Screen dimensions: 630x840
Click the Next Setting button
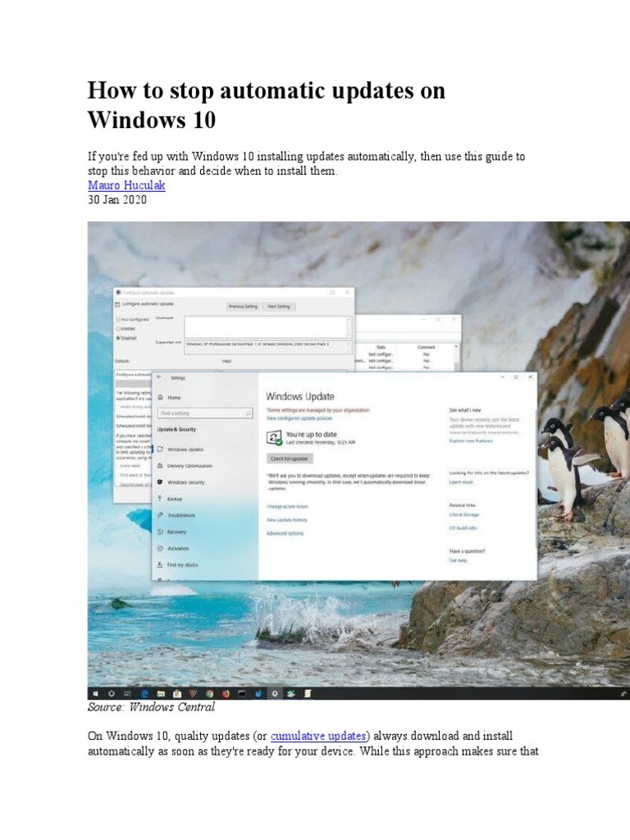pyautogui.click(x=279, y=307)
